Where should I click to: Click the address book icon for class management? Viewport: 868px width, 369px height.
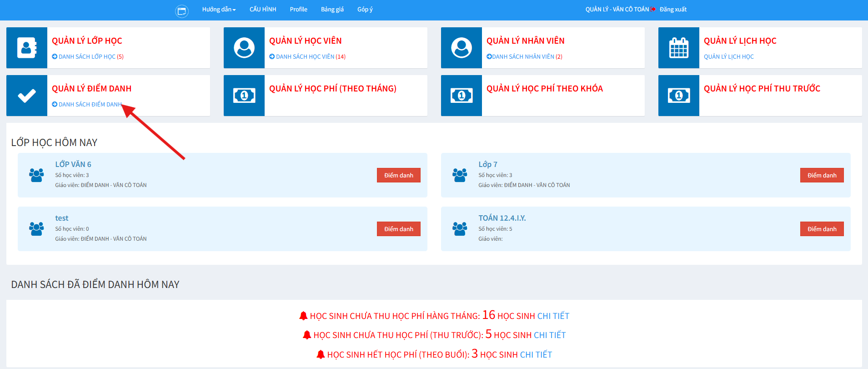[26, 48]
